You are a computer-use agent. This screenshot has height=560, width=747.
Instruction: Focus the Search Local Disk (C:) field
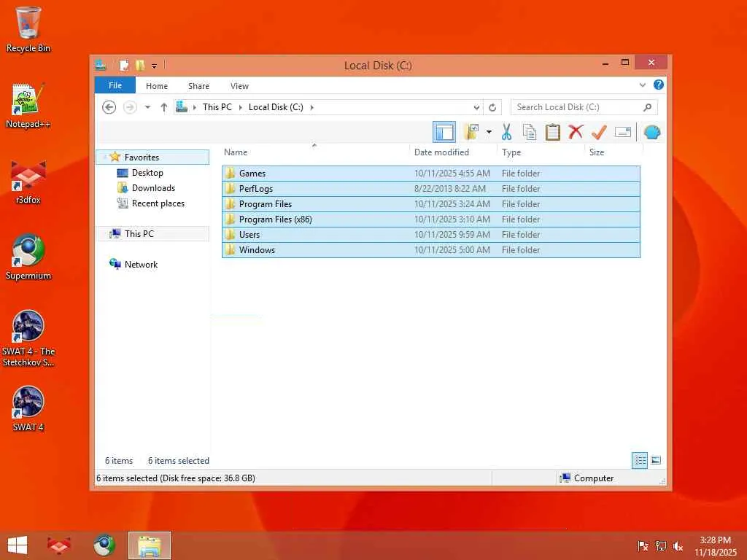pyautogui.click(x=584, y=107)
